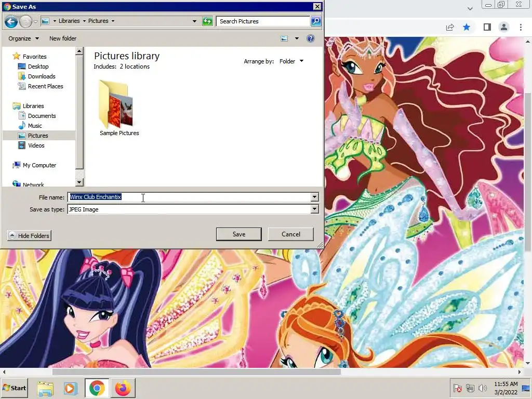Image resolution: width=532 pixels, height=399 pixels.
Task: Click the Cancel button
Action: click(x=291, y=234)
